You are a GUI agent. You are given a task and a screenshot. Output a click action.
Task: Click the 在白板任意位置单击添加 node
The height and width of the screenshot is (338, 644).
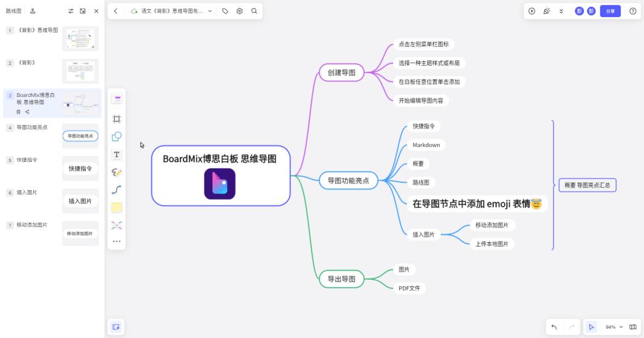[x=429, y=82]
